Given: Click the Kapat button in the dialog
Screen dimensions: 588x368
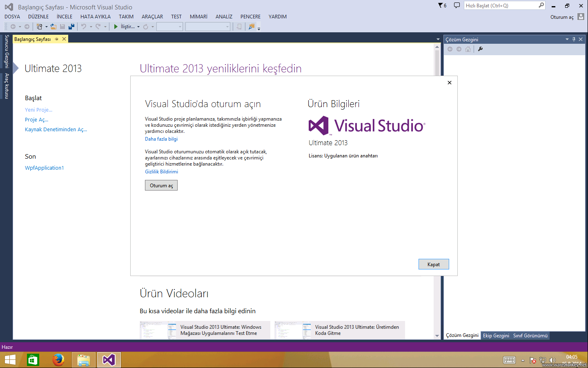Looking at the screenshot, I should pos(434,265).
